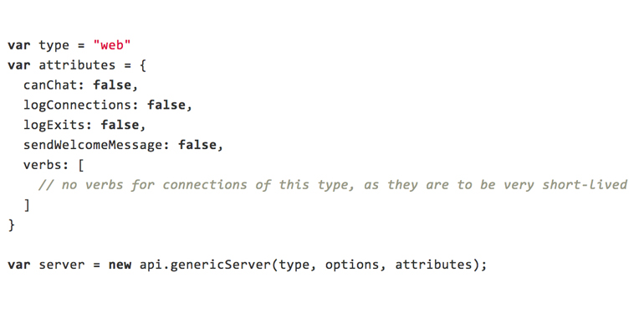This screenshot has height=329, width=644.
Task: Click the api.genericServer constructor call
Action: tap(205, 265)
